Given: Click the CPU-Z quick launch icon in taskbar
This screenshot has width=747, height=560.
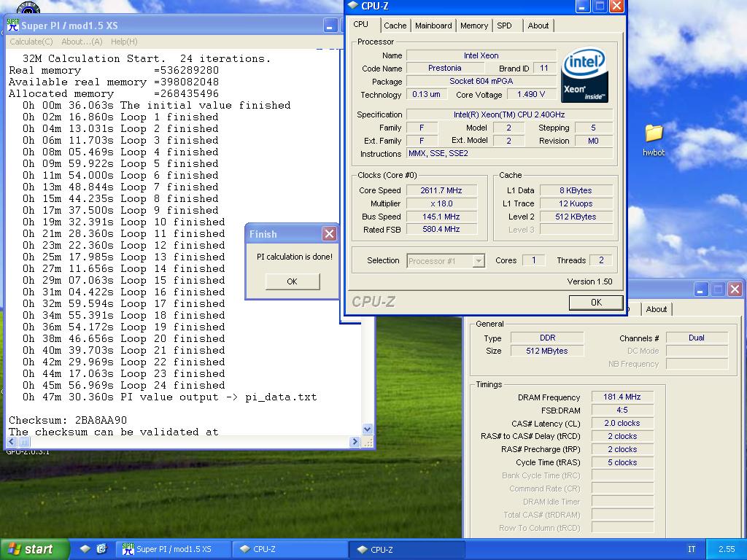Looking at the screenshot, I should click(85, 548).
